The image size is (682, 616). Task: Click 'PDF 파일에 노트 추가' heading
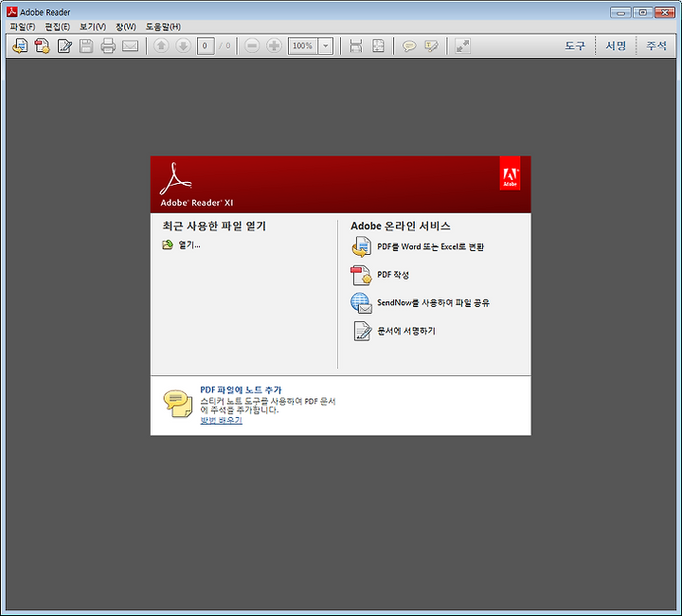coord(241,390)
